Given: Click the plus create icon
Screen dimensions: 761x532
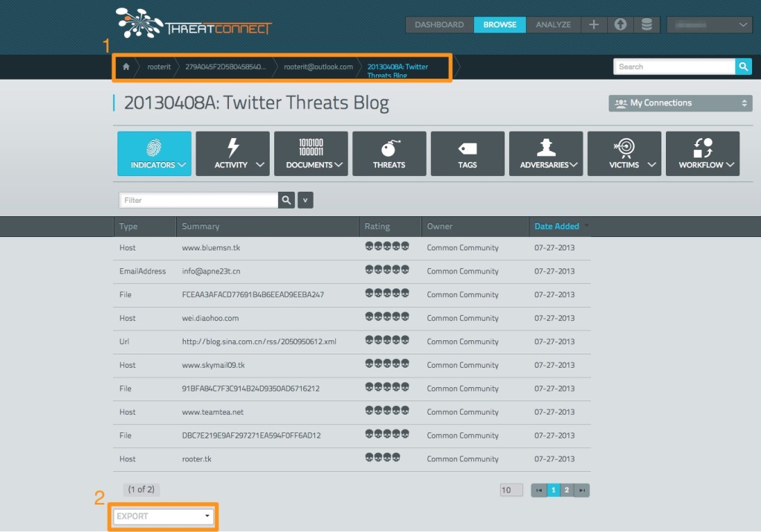Looking at the screenshot, I should pyautogui.click(x=594, y=25).
